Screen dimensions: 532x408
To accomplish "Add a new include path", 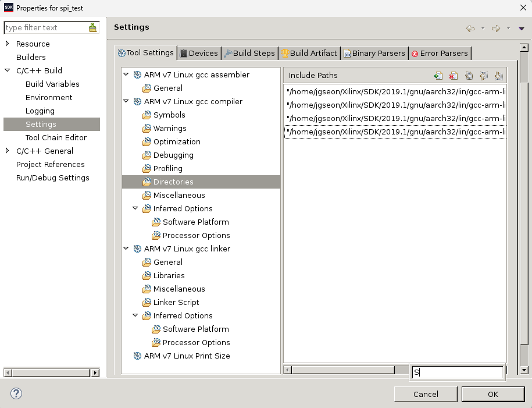I will [438, 76].
